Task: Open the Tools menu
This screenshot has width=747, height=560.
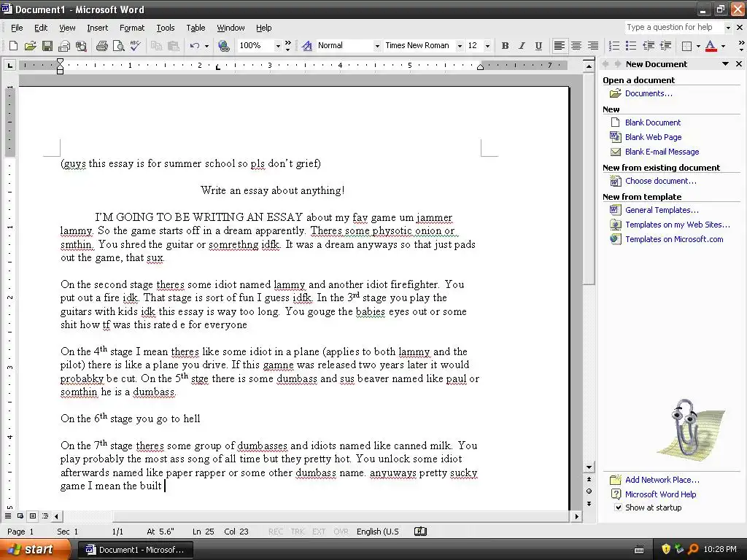Action: click(166, 28)
